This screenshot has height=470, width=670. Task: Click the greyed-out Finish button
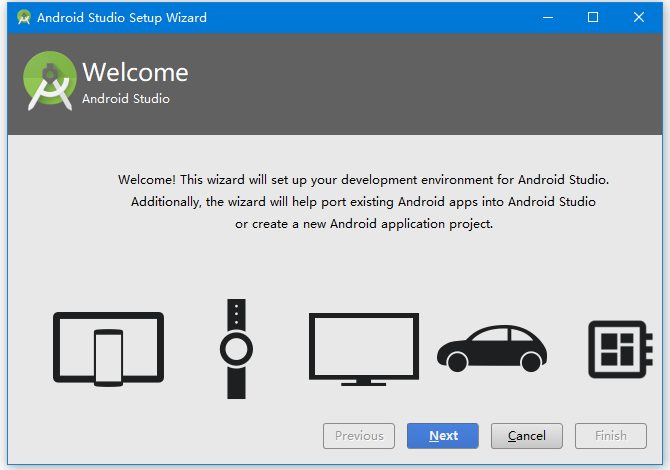[610, 436]
